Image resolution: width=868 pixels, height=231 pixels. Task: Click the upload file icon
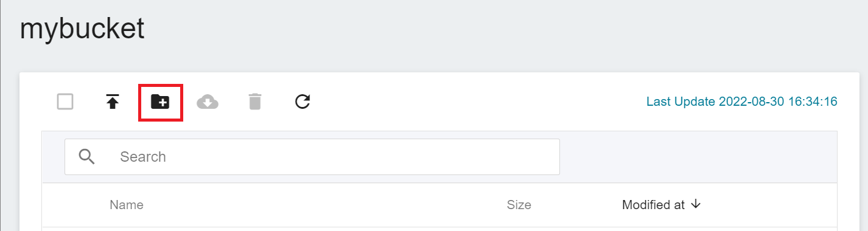(113, 102)
